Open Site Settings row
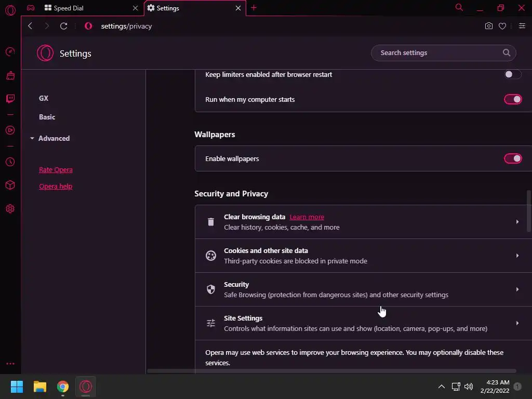This screenshot has height=399, width=532. 363,323
